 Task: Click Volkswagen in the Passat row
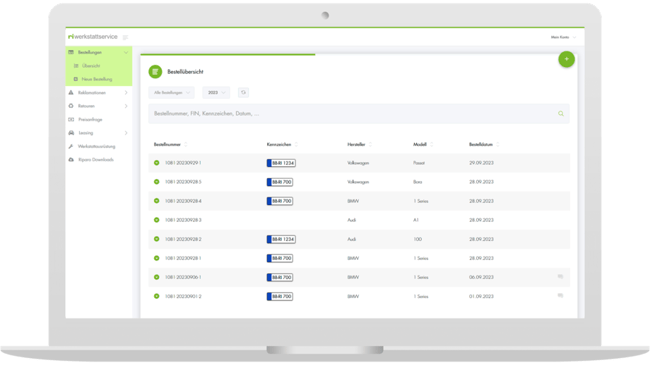pos(358,163)
